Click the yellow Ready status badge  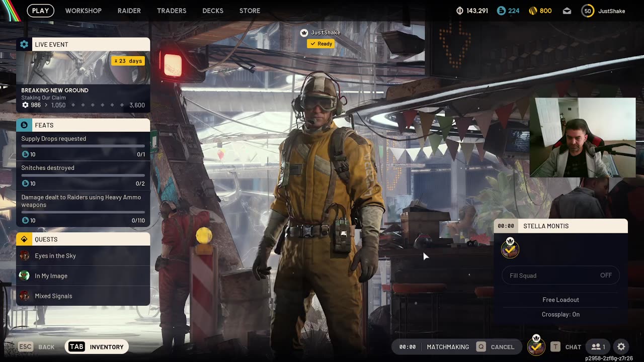320,44
